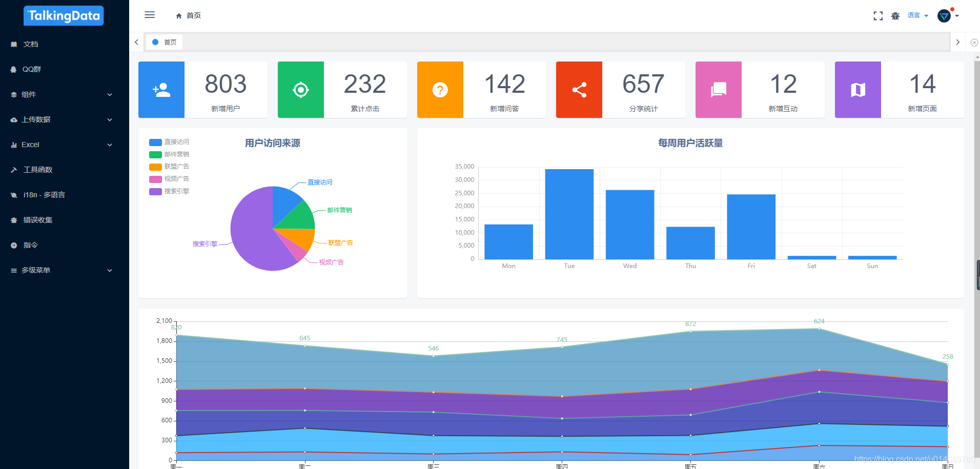The width and height of the screenshot is (980, 469).
Task: Enter fullscreen mode via fullscreen icon
Action: click(x=878, y=16)
